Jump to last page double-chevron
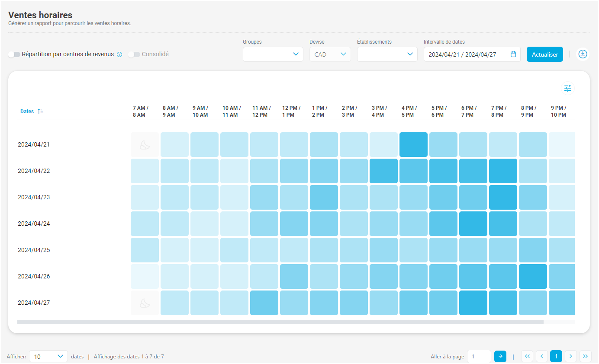The width and height of the screenshot is (599, 364). click(x=586, y=356)
